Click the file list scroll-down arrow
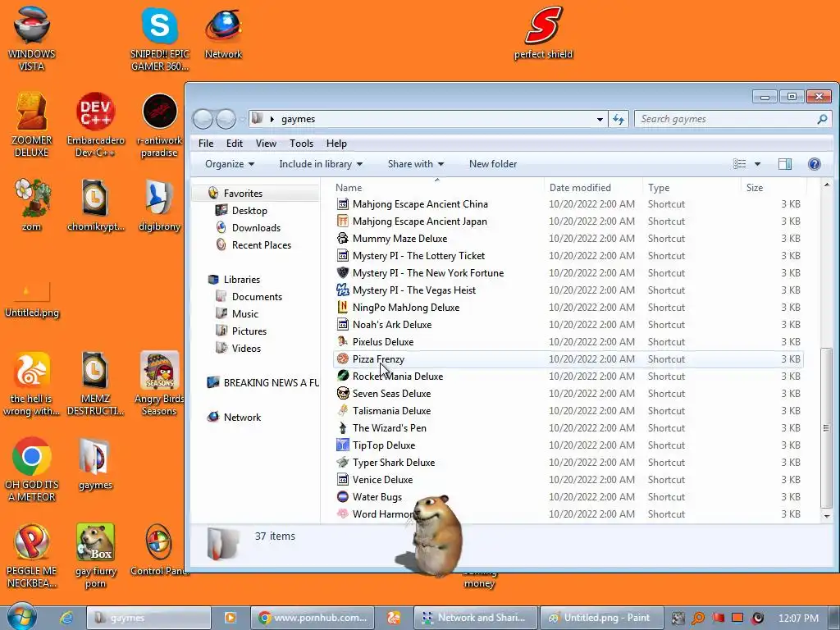This screenshot has width=840, height=630. click(827, 516)
